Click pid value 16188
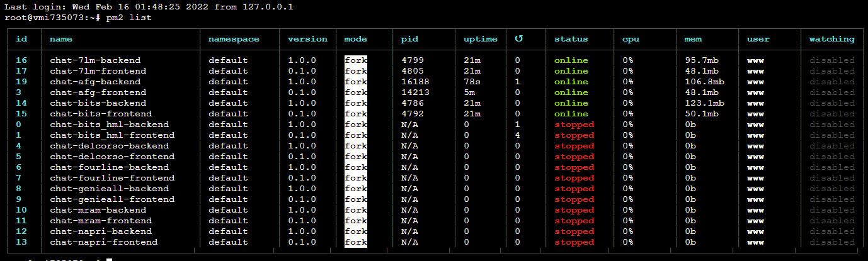868x261 pixels. pyautogui.click(x=415, y=82)
